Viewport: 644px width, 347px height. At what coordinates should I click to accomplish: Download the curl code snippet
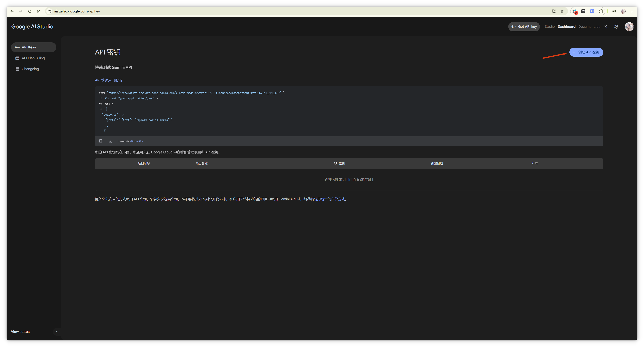(110, 141)
